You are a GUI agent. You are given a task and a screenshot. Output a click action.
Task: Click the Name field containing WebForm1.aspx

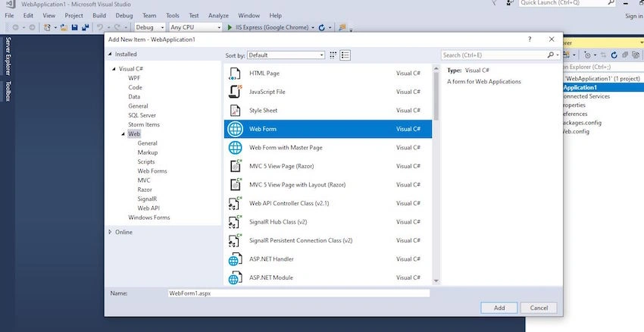[x=299, y=293]
